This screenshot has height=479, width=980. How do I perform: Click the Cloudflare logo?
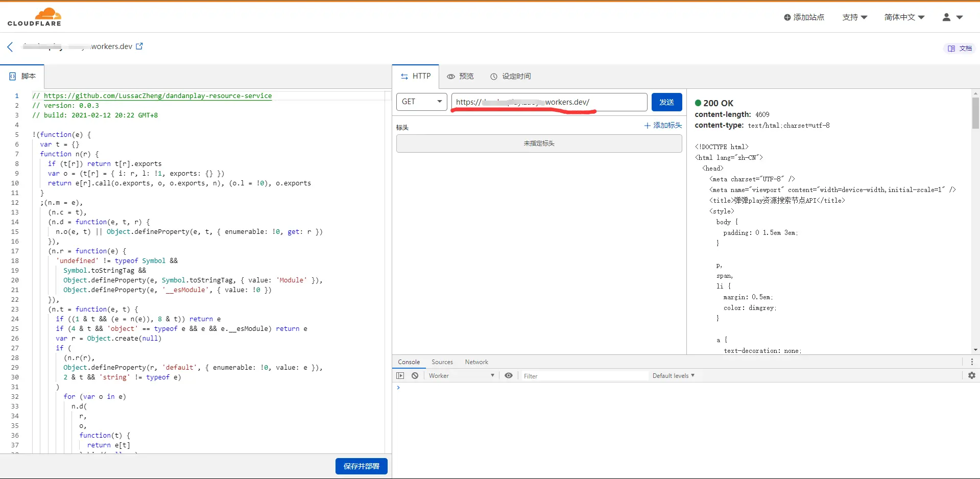34,17
